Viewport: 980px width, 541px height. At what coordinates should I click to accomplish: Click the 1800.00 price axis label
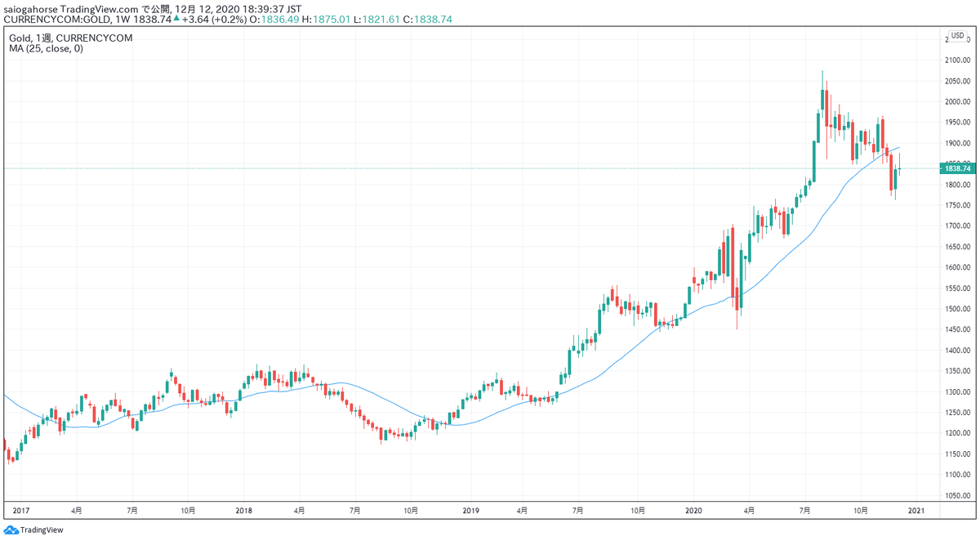click(x=956, y=185)
